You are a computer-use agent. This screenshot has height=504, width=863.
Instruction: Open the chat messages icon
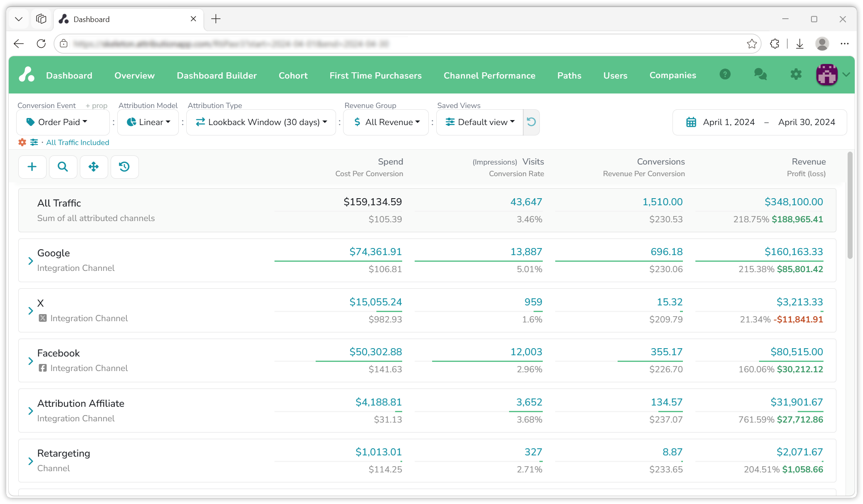[760, 74]
